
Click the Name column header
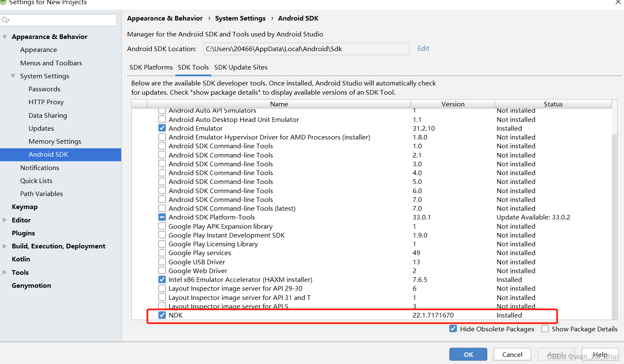pos(279,104)
